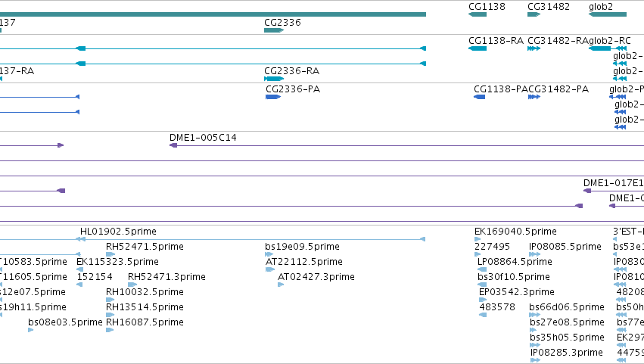Click the long teal gene bar at the top

pos(213,14)
